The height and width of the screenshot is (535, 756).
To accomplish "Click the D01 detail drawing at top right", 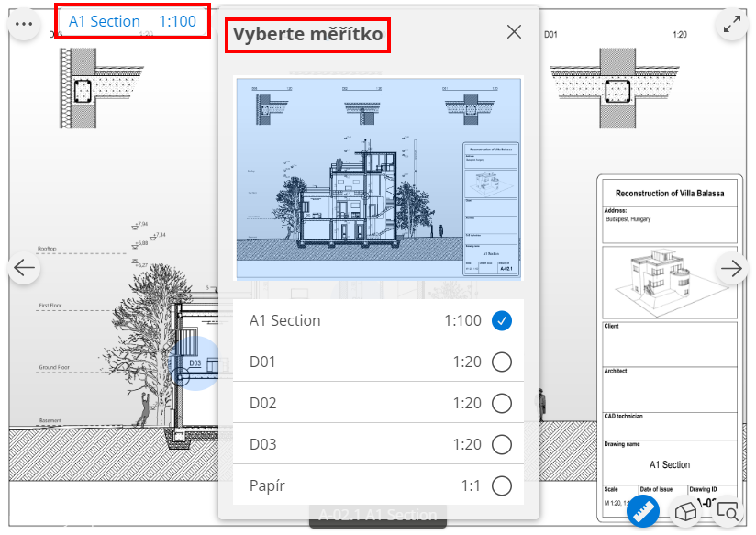I will (615, 80).
